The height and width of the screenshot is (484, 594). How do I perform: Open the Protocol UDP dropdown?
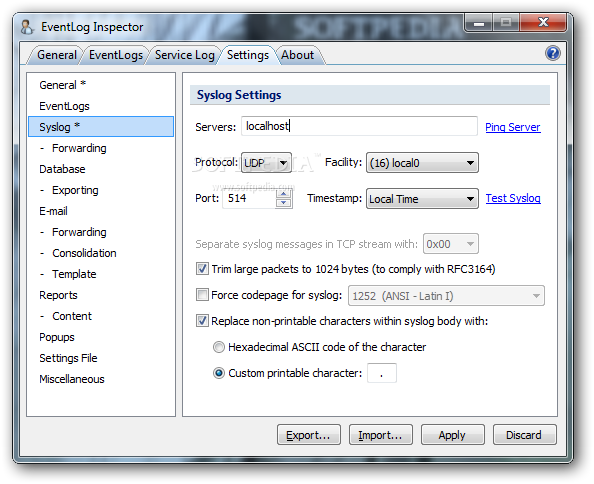(266, 163)
